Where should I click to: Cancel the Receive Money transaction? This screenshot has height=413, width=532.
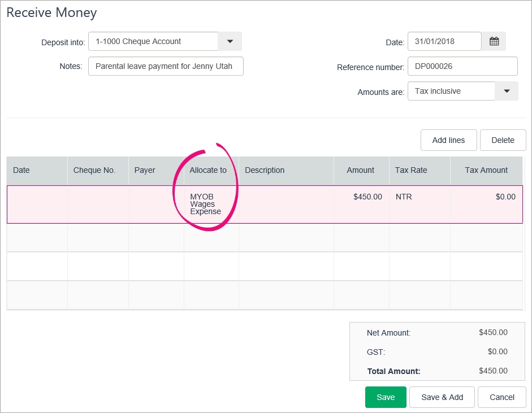tap(501, 397)
